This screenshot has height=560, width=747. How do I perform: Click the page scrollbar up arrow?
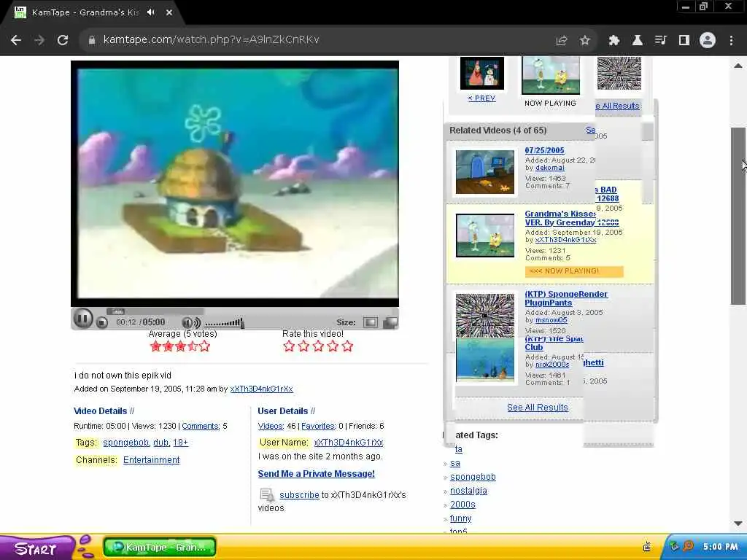(x=738, y=66)
